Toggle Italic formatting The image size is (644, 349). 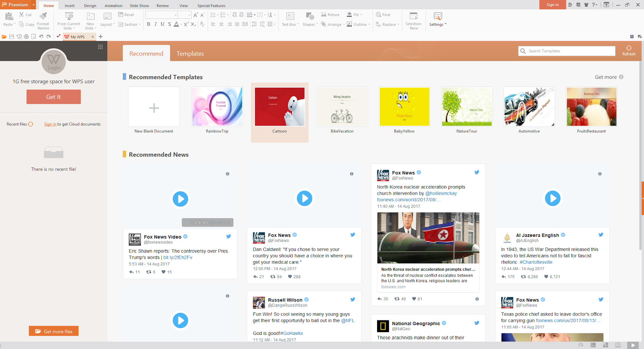[x=155, y=24]
